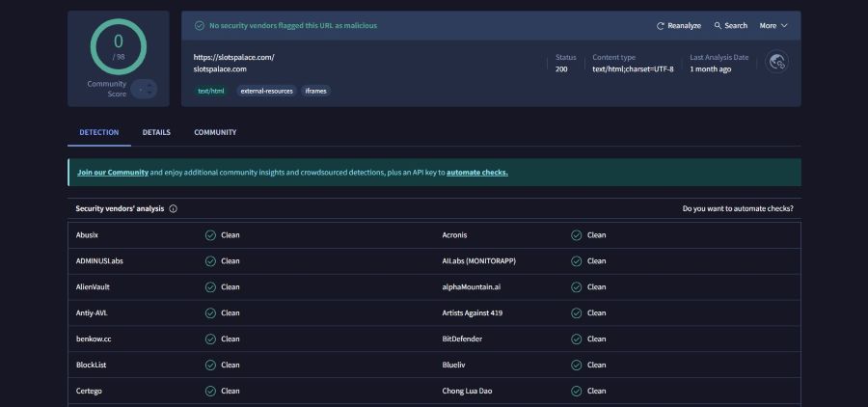
Task: Select the URL 'https://slotspalace.com/'
Action: pos(233,57)
